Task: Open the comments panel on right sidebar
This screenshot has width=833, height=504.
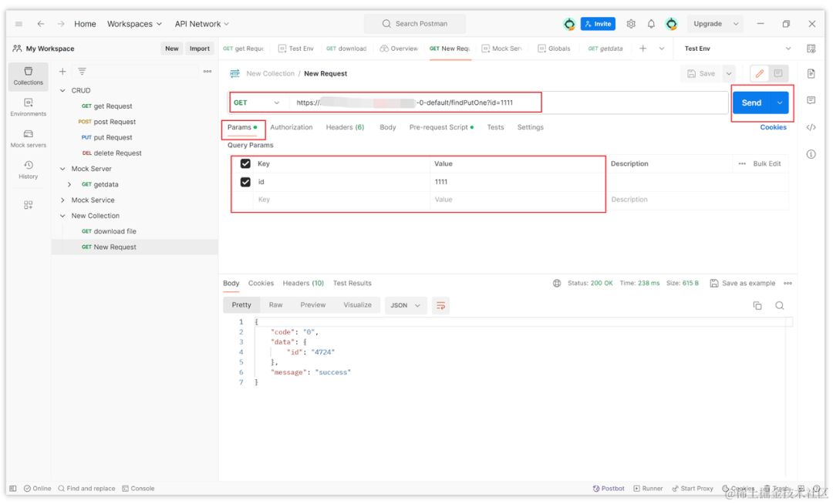Action: [810, 99]
